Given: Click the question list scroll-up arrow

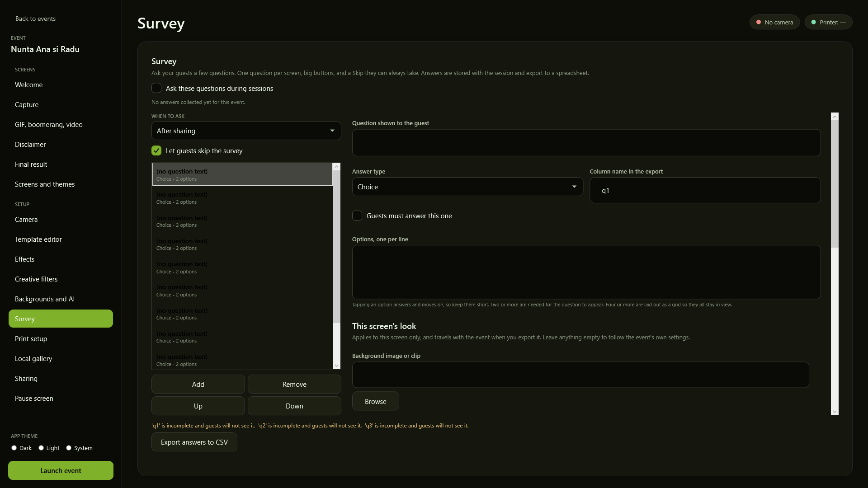Looking at the screenshot, I should pos(336,167).
